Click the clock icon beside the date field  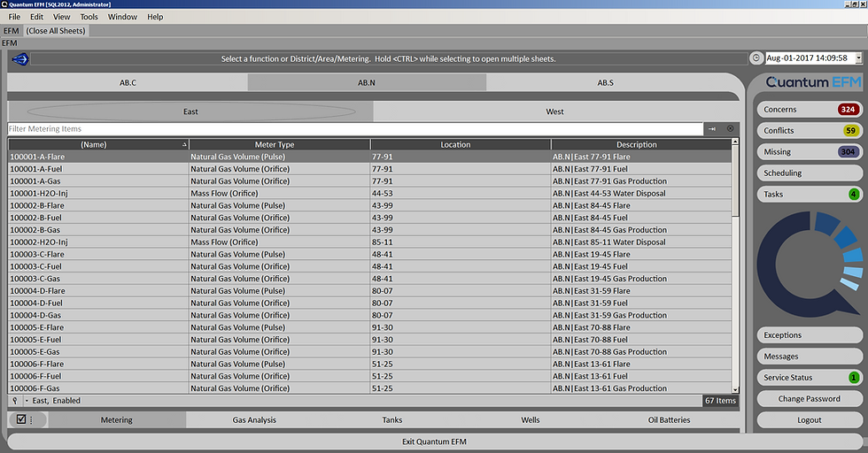coord(756,58)
